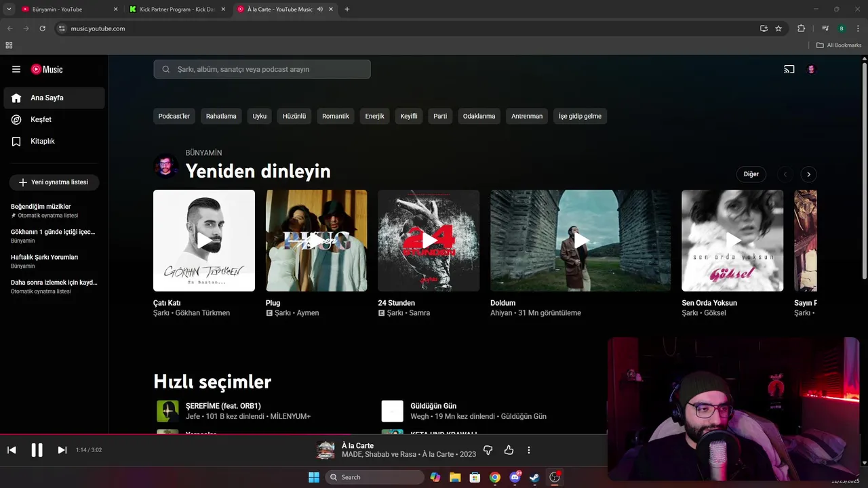868x488 pixels.
Task: Open the Windows Start menu
Action: pyautogui.click(x=314, y=477)
